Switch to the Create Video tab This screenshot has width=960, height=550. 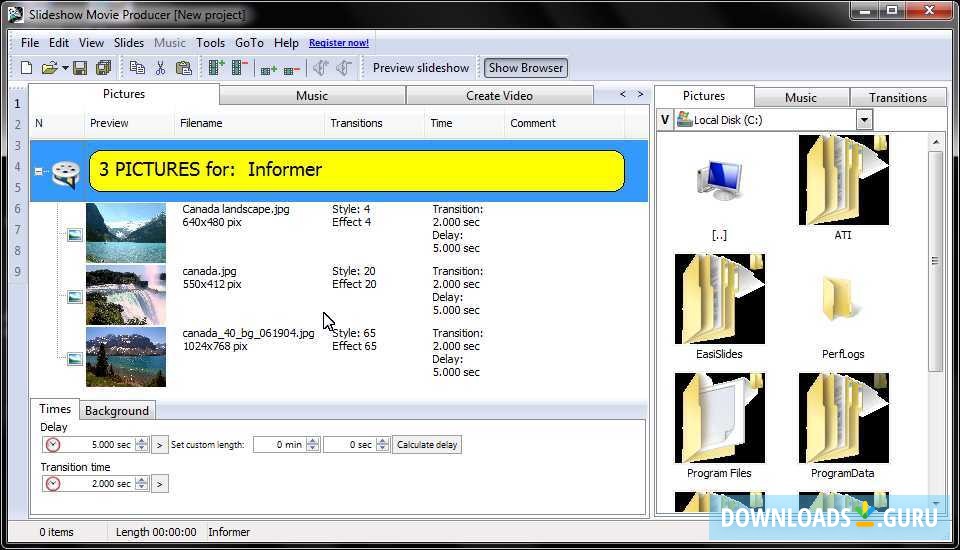click(499, 96)
